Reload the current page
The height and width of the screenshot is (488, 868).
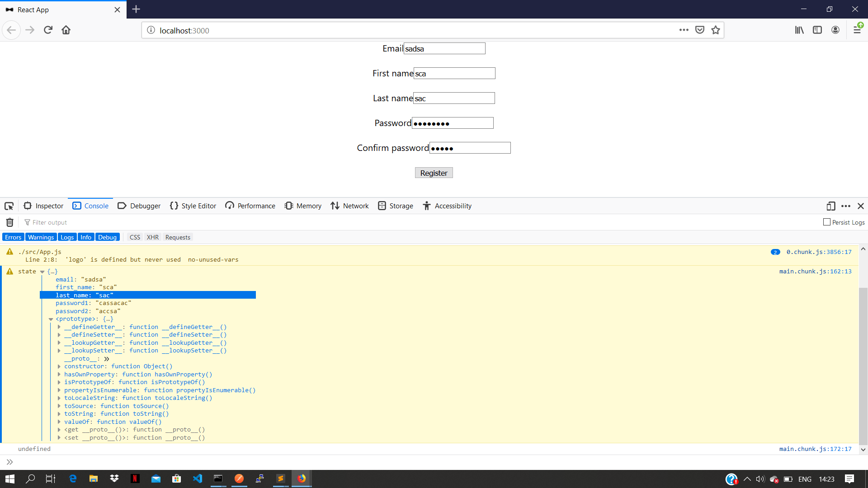coord(48,30)
